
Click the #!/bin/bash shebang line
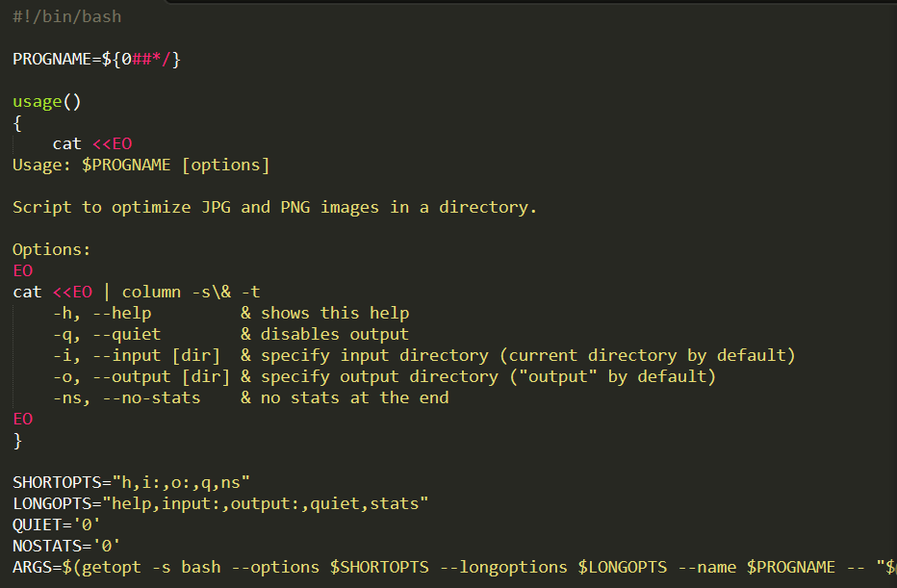(66, 16)
